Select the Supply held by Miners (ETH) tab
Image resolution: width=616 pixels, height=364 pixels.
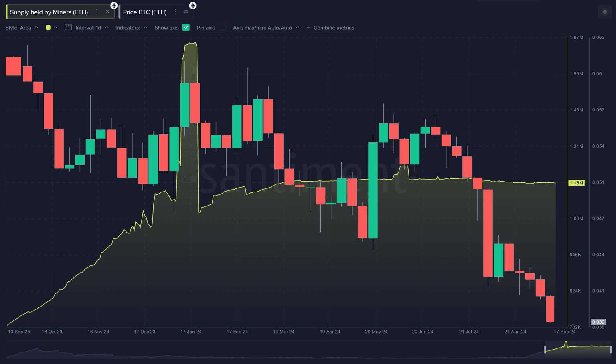click(49, 12)
